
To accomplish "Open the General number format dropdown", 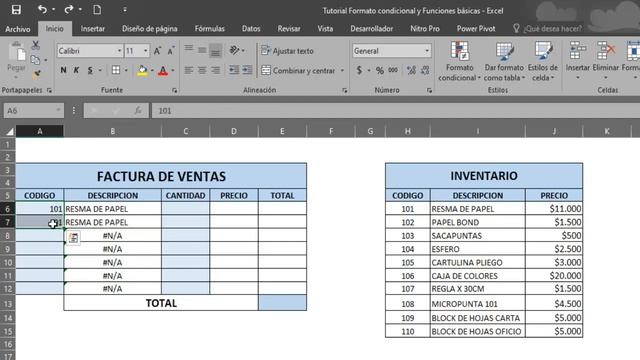I will [x=427, y=51].
